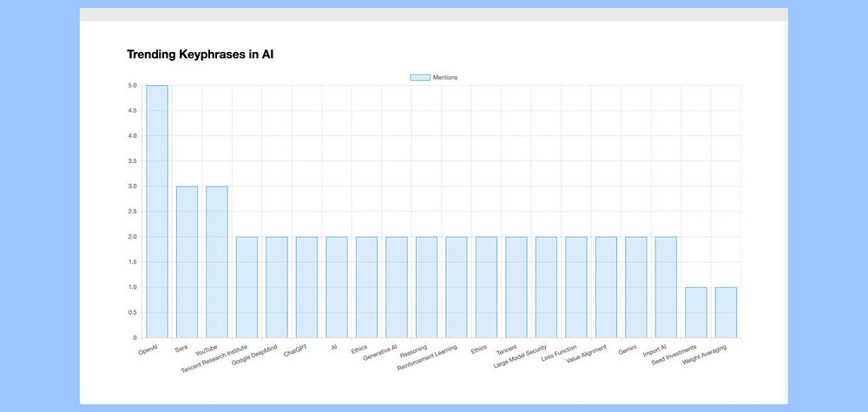The width and height of the screenshot is (868, 412).
Task: Click the 4.0 value on the y-axis
Action: pos(132,136)
